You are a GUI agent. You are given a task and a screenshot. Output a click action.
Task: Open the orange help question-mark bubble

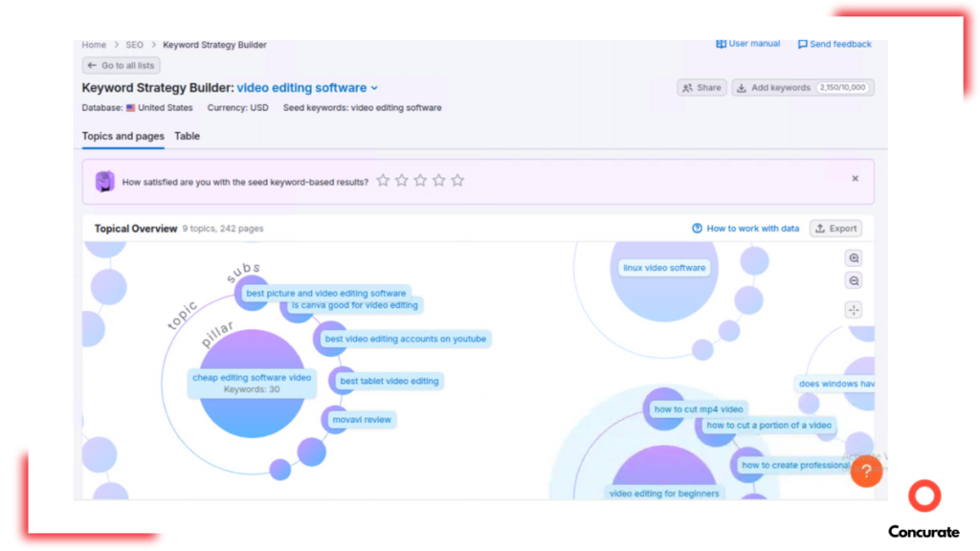(865, 471)
